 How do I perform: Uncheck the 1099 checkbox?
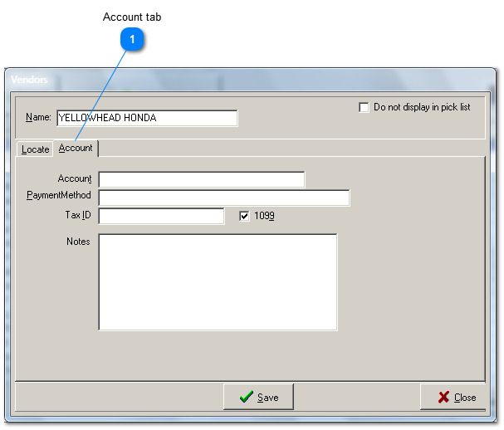click(244, 216)
